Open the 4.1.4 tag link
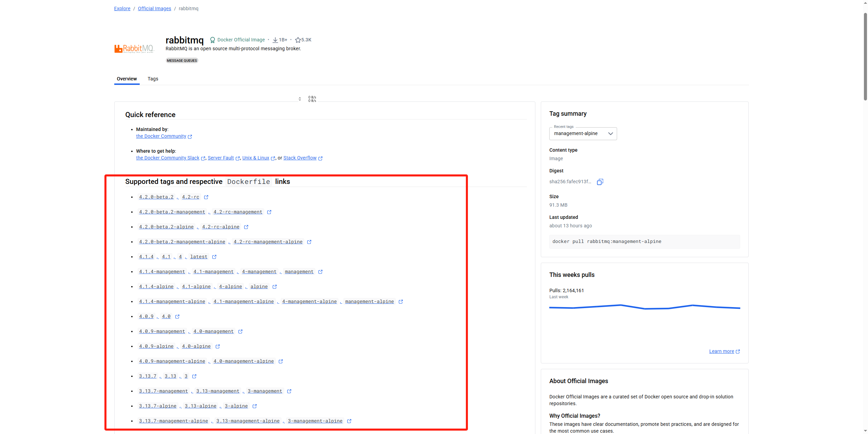 coord(146,257)
